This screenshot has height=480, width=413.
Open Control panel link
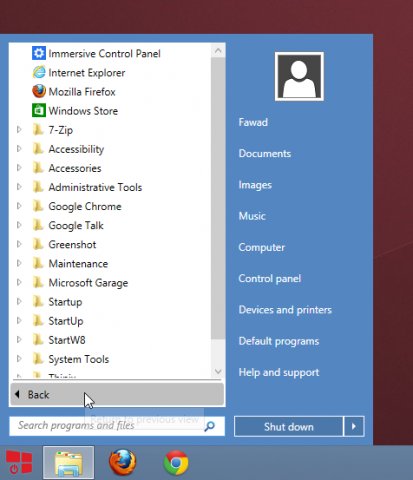[270, 279]
